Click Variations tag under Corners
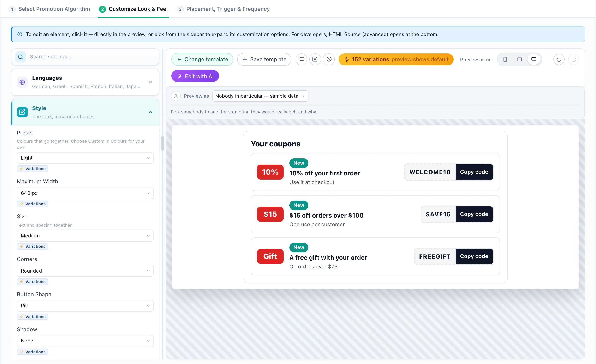 point(32,281)
